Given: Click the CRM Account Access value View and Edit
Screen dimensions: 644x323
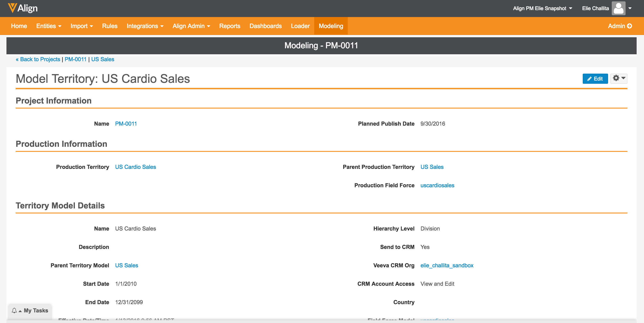Looking at the screenshot, I should point(437,284).
